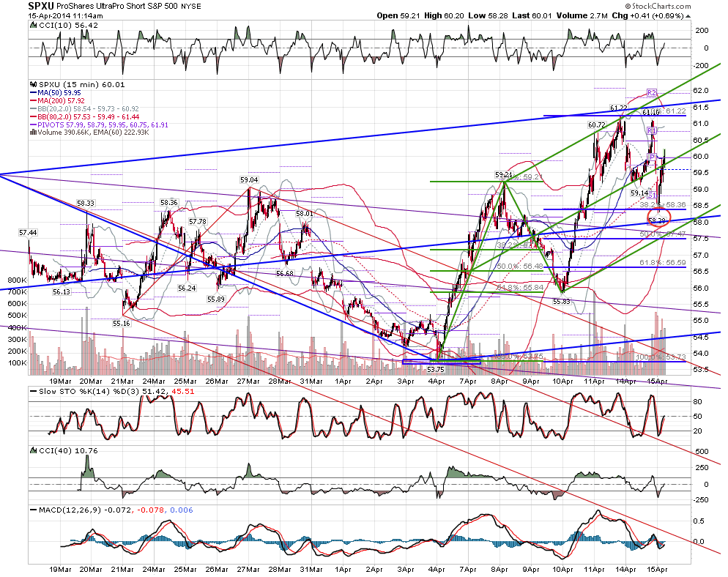Click the 59.04 swing high label
This screenshot has width=728, height=577.
click(x=249, y=179)
